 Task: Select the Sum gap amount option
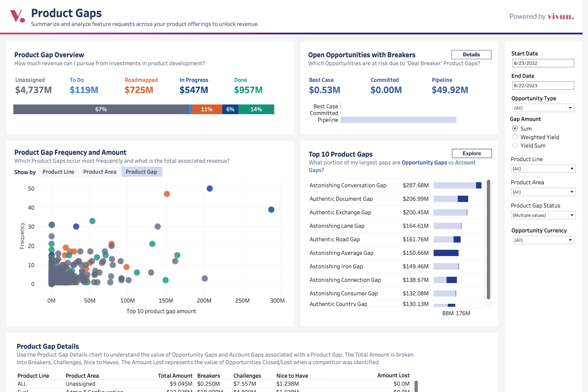point(515,129)
